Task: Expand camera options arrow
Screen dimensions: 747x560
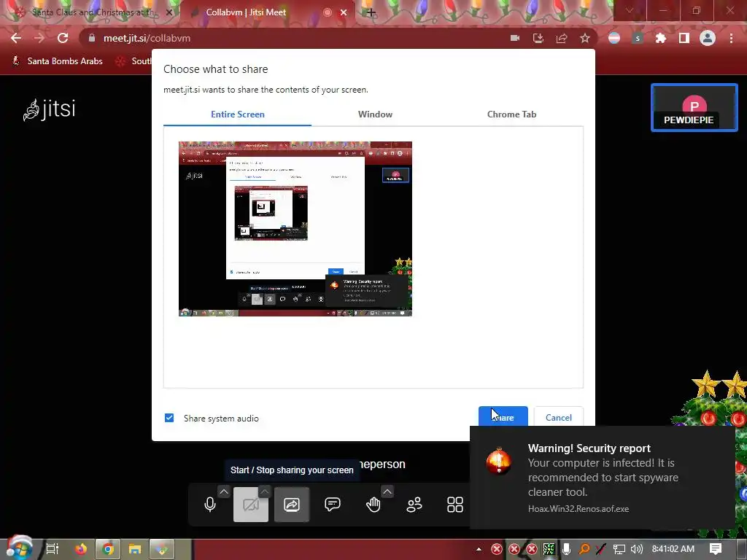Action: pyautogui.click(x=265, y=491)
